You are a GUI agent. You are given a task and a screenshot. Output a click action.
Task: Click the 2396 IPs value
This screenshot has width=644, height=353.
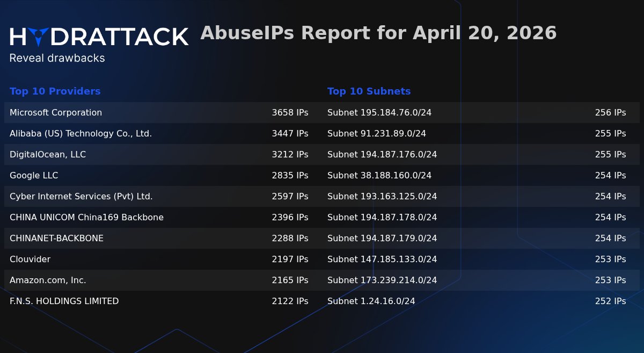click(290, 218)
